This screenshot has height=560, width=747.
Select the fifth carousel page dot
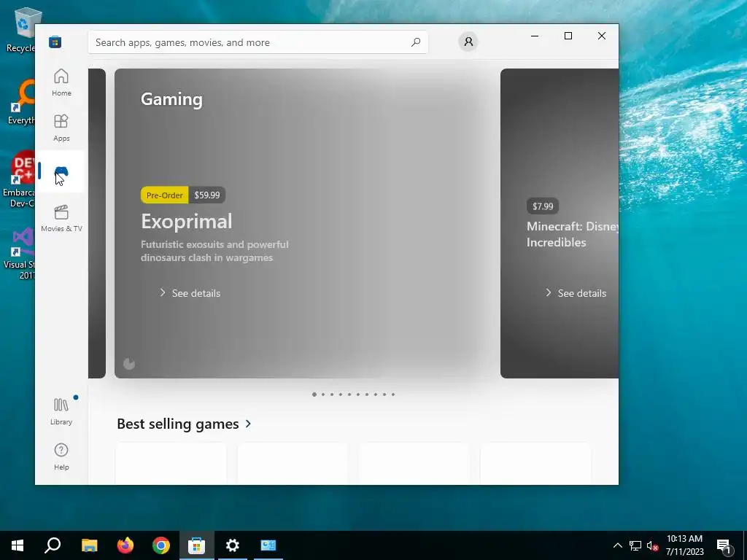[349, 394]
